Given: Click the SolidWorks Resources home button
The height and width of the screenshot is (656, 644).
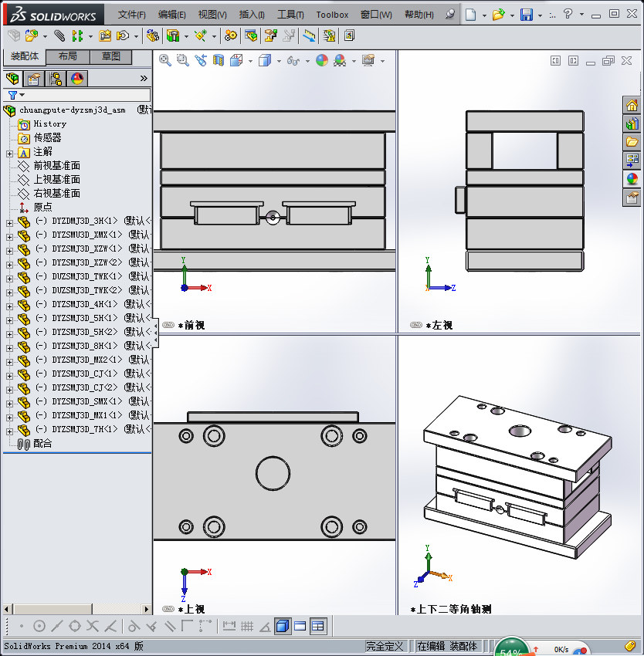Looking at the screenshot, I should click(632, 105).
